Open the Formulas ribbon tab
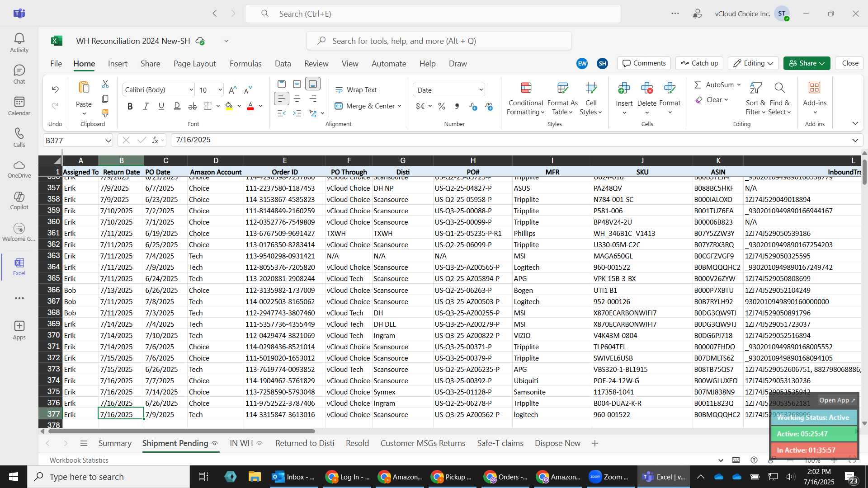868x488 pixels. [245, 64]
